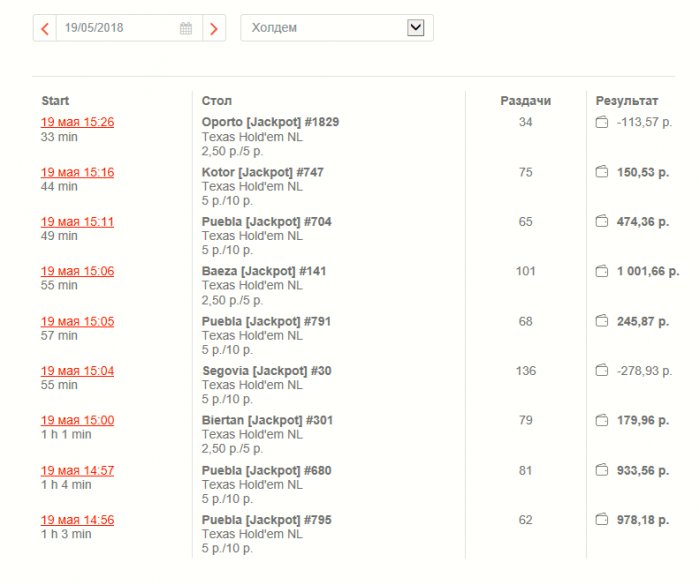Open session link 19 мая 15:26
The image size is (700, 585).
coord(77,122)
